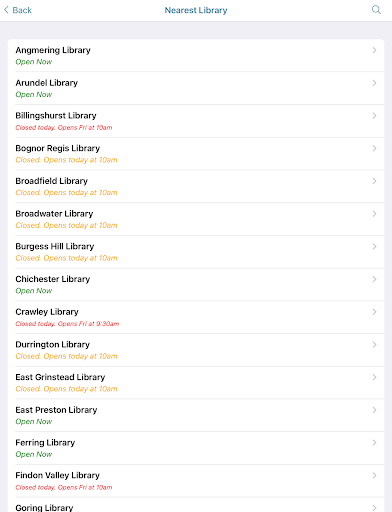Choose Broadwater Library from list
392x512 pixels.
(x=196, y=219)
